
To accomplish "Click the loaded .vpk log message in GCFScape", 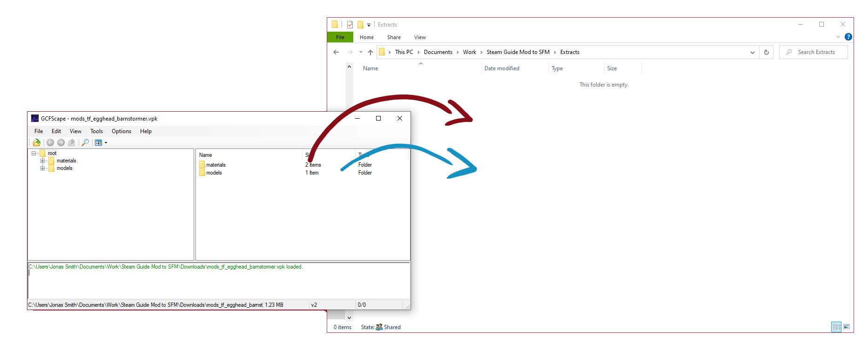I will [166, 267].
